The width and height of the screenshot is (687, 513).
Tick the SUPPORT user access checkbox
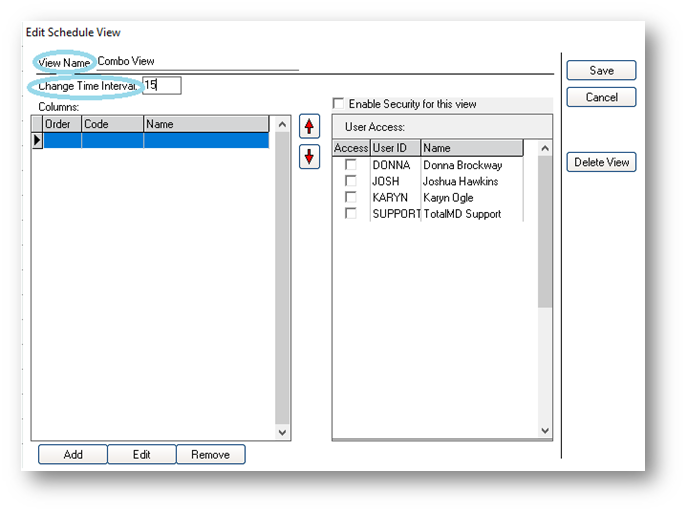pyautogui.click(x=351, y=213)
